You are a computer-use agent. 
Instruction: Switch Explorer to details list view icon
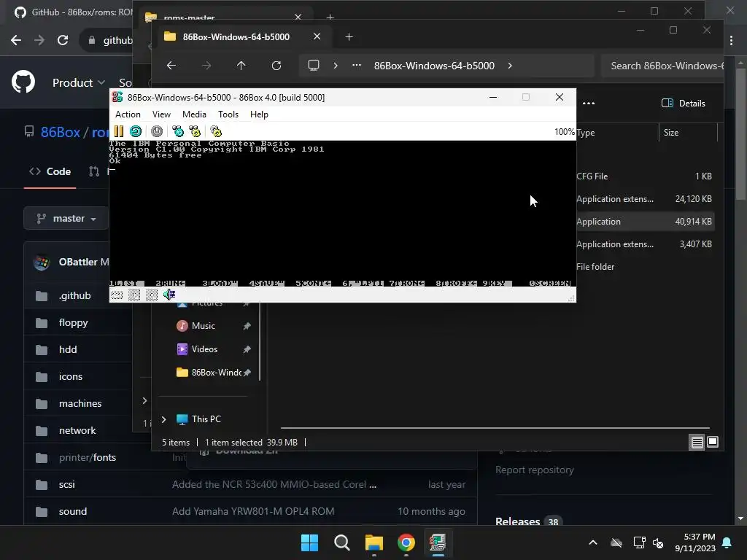[697, 443]
